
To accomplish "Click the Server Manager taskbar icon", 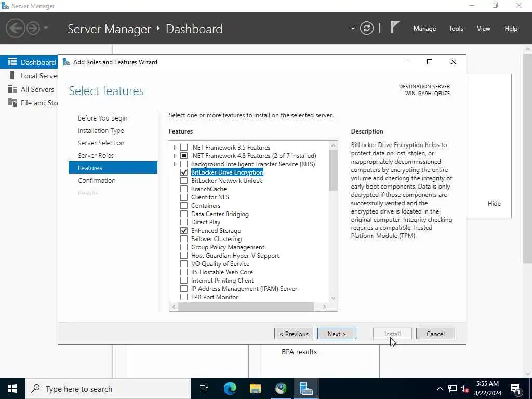I will [x=306, y=389].
